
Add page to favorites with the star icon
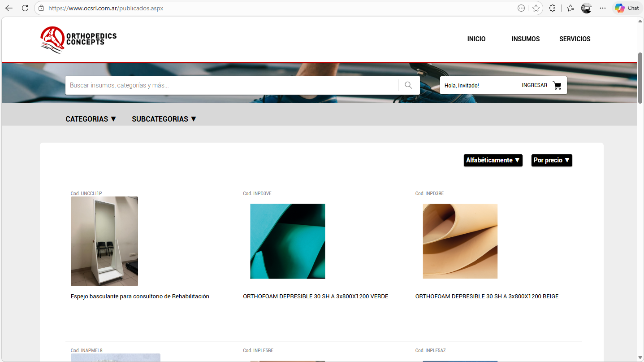point(536,8)
